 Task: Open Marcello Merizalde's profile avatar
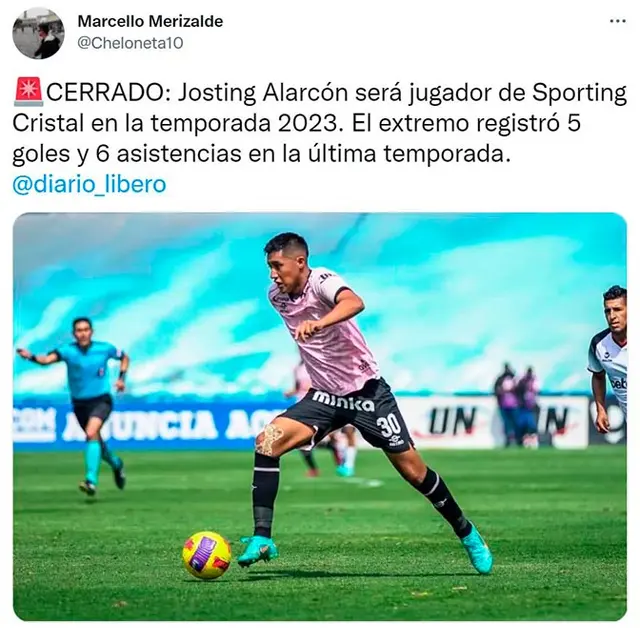(x=38, y=33)
